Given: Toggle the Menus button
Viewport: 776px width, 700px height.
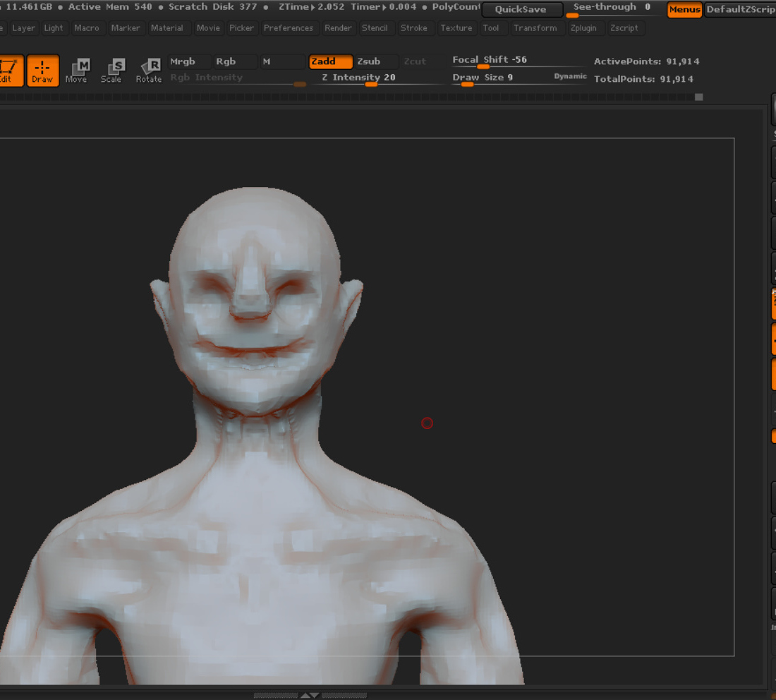Looking at the screenshot, I should 684,9.
